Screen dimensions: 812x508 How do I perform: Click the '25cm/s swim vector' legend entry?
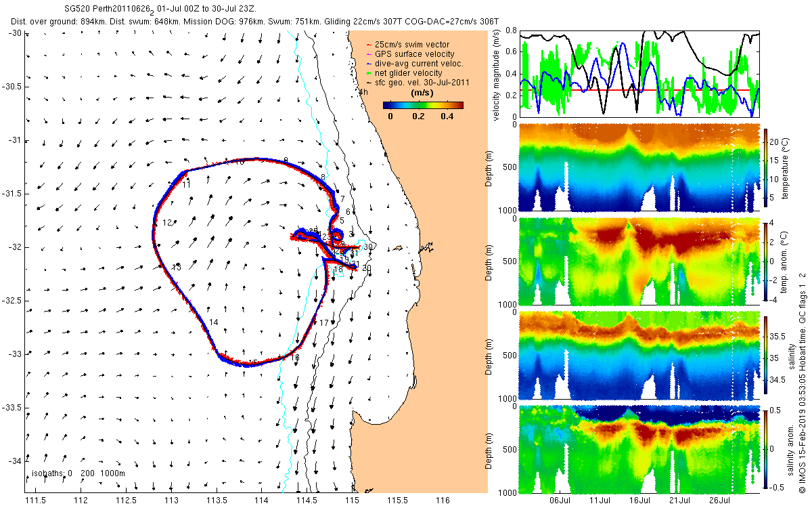[411, 45]
